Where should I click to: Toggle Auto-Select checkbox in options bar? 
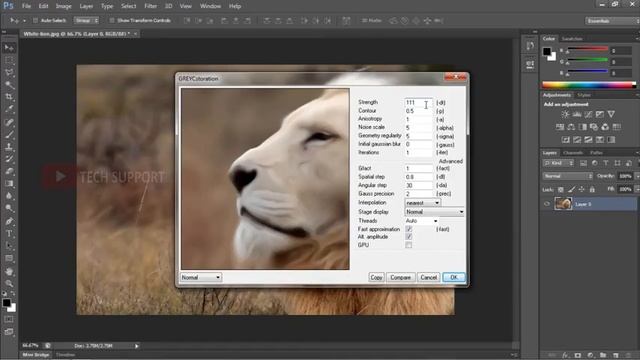(x=35, y=20)
